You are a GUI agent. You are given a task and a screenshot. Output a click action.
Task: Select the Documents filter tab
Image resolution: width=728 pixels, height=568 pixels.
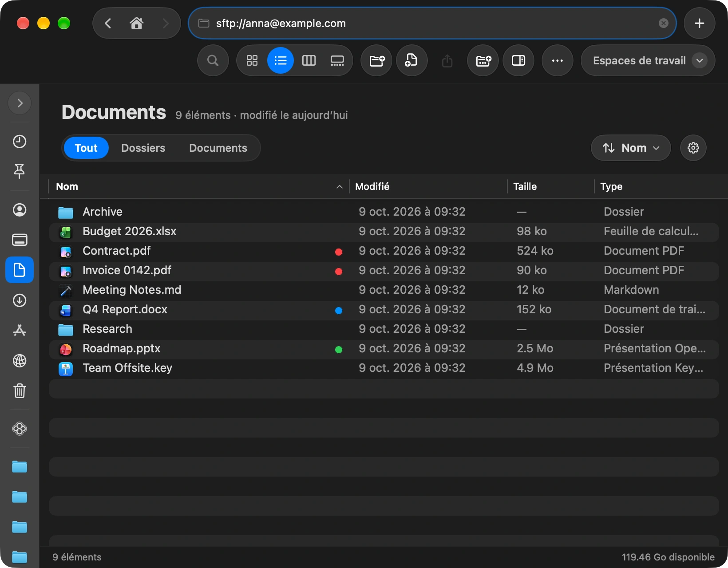[x=218, y=148]
